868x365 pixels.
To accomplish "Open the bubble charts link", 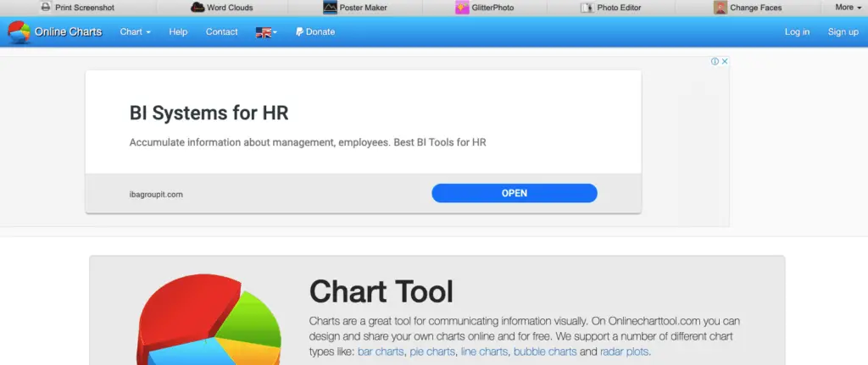I will (x=545, y=351).
